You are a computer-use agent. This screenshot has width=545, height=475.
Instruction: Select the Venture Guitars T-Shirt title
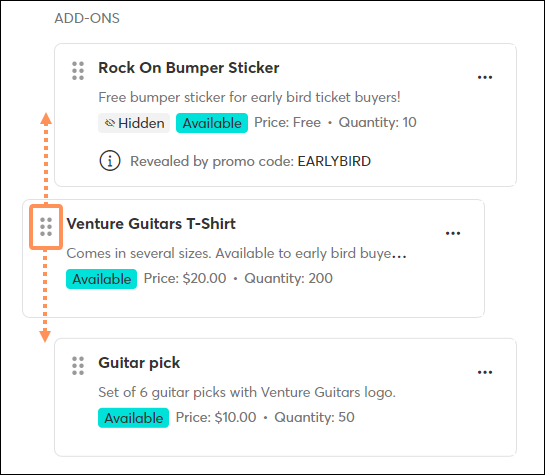pos(151,224)
